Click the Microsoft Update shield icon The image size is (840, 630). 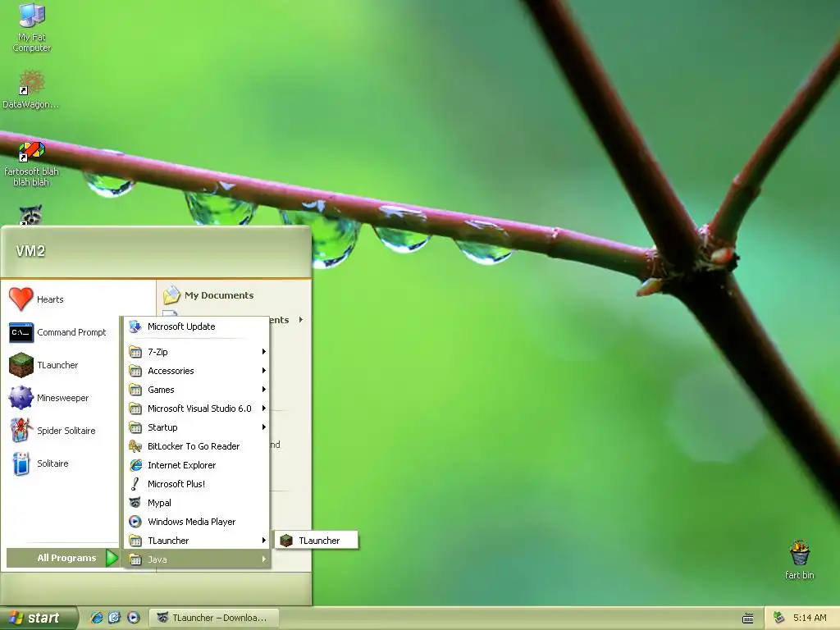(x=135, y=326)
